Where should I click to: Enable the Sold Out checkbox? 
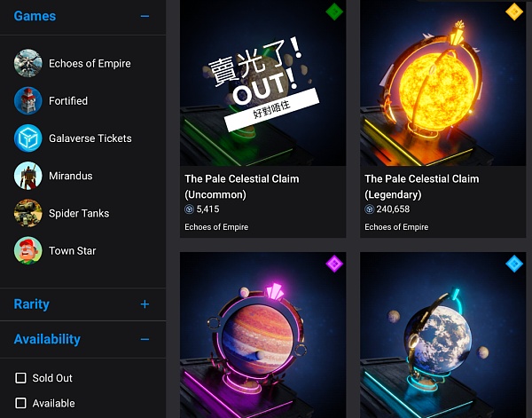[20, 377]
